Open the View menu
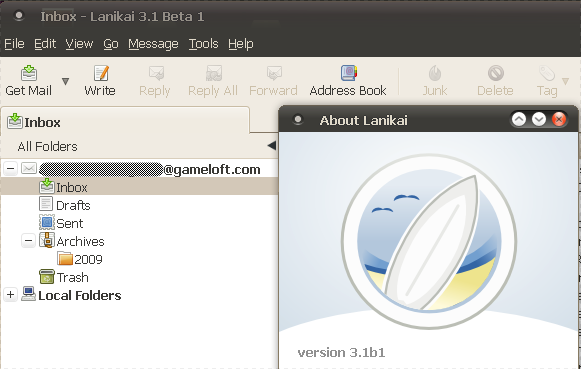This screenshot has height=369, width=581. (x=79, y=44)
